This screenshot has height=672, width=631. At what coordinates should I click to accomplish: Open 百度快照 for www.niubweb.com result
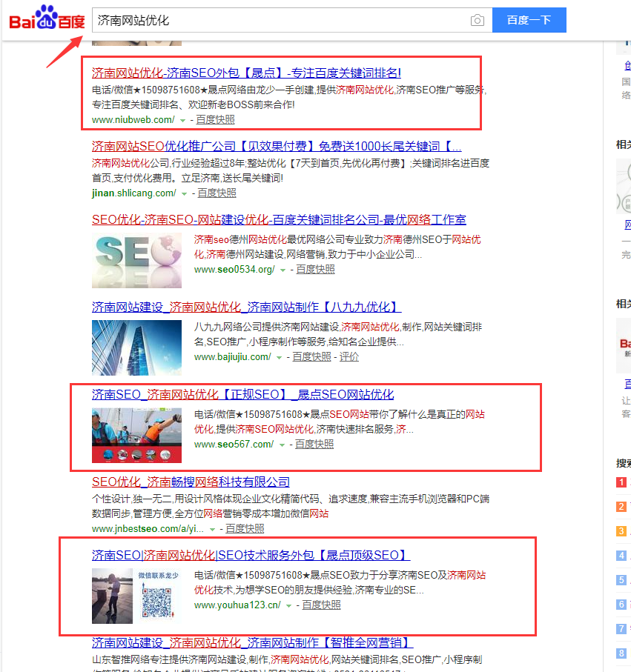click(216, 119)
